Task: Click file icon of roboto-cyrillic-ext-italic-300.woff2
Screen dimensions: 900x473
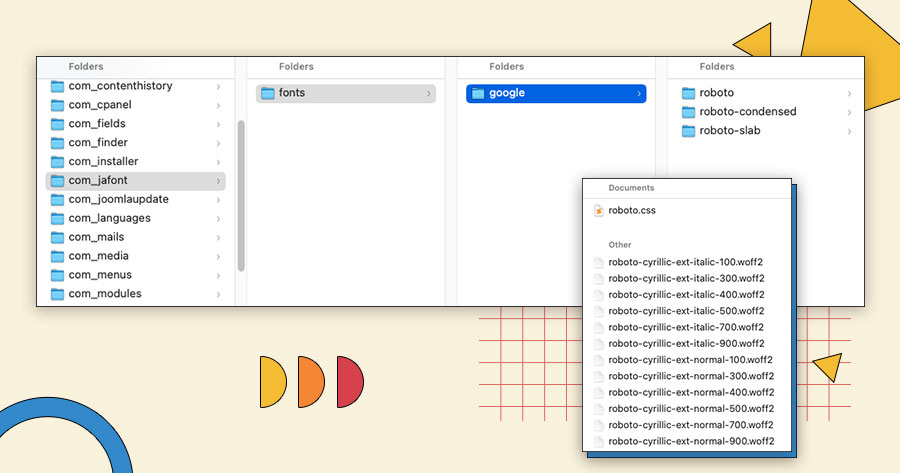Action: coord(599,278)
